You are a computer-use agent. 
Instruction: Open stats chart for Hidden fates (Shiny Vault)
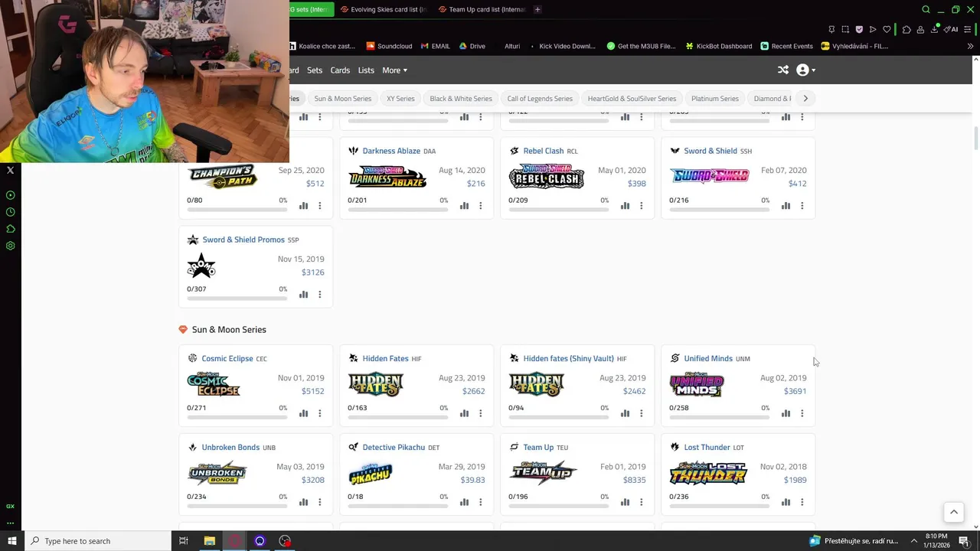[x=626, y=413]
